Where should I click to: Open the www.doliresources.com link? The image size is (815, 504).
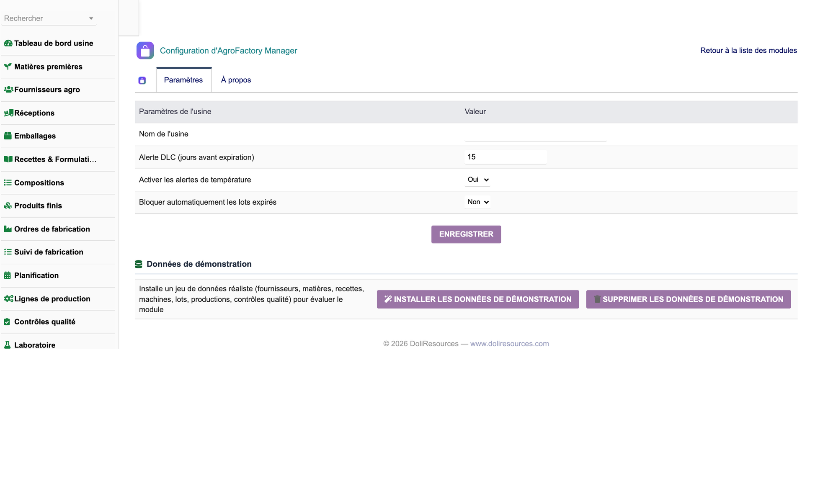pyautogui.click(x=509, y=344)
